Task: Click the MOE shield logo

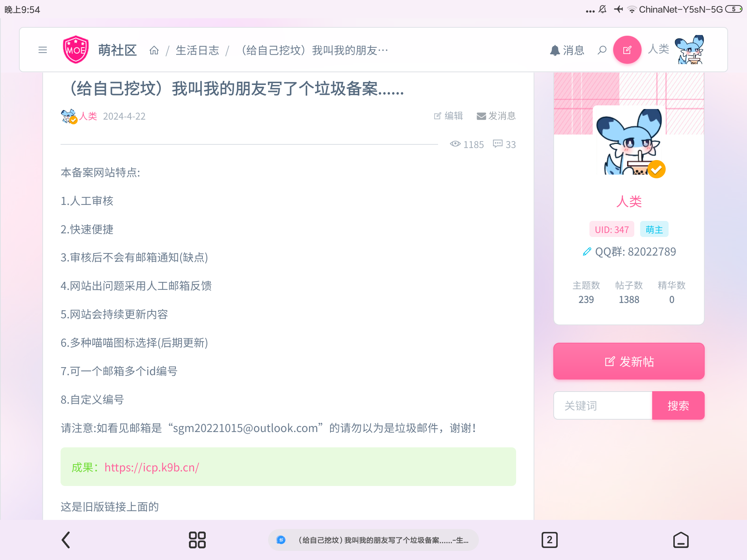Action: pyautogui.click(x=76, y=50)
